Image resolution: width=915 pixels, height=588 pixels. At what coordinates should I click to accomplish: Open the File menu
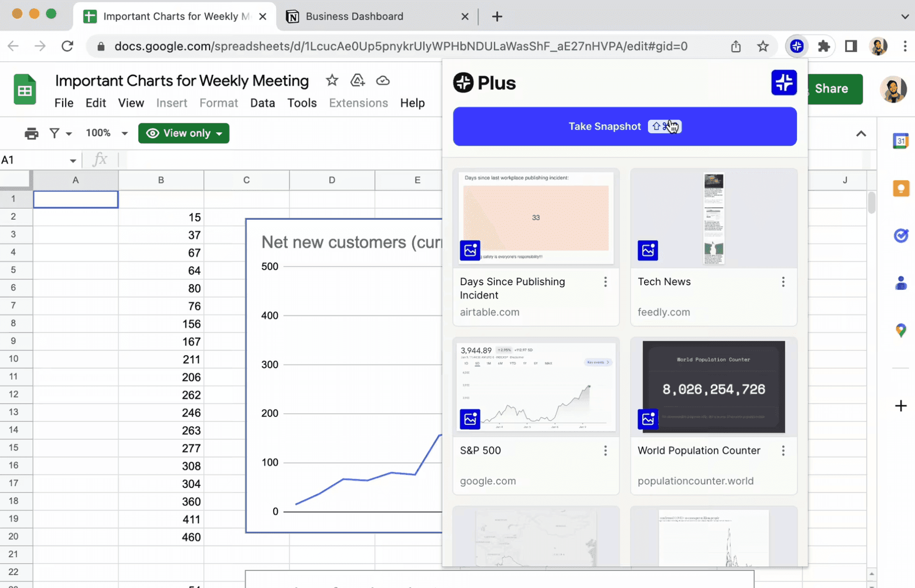64,103
